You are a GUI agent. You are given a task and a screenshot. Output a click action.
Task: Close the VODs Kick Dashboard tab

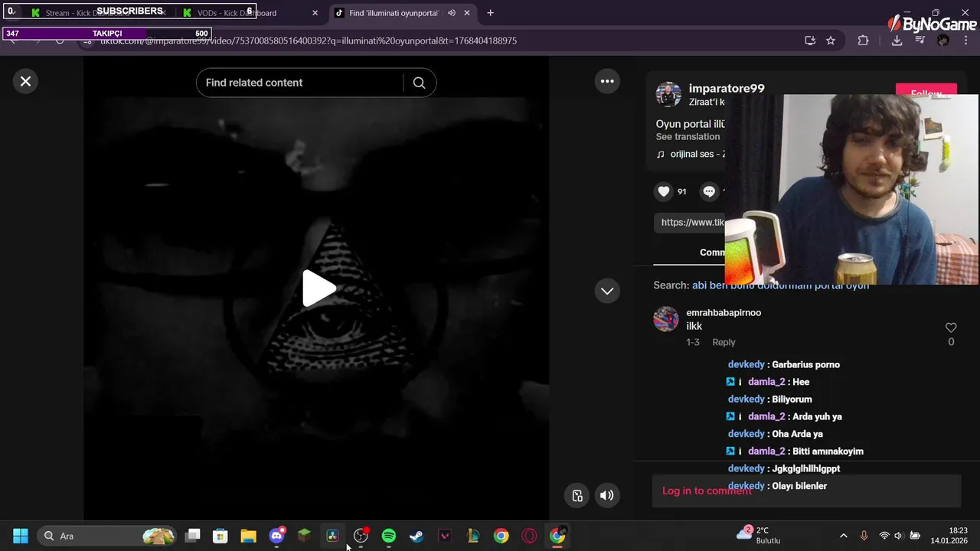[x=315, y=13]
